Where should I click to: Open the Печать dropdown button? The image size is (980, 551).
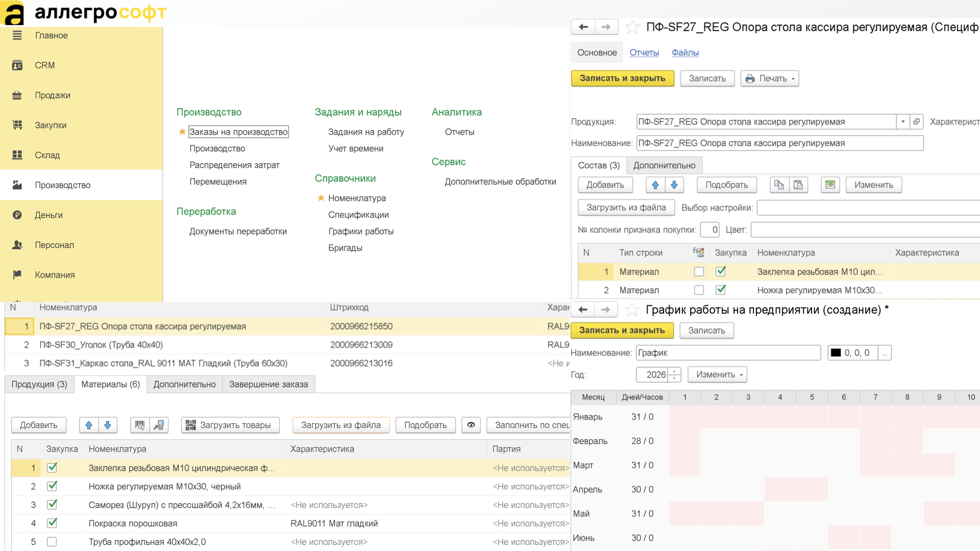(770, 79)
